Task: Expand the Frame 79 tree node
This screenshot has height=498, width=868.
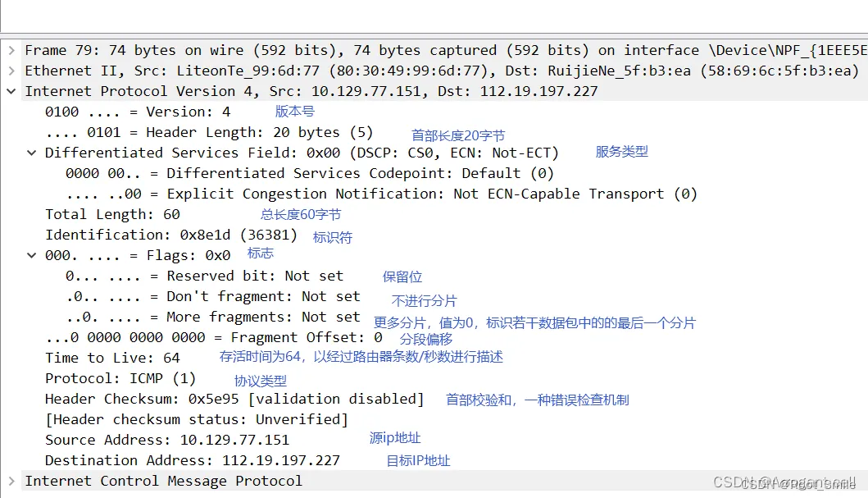Action: [x=11, y=50]
